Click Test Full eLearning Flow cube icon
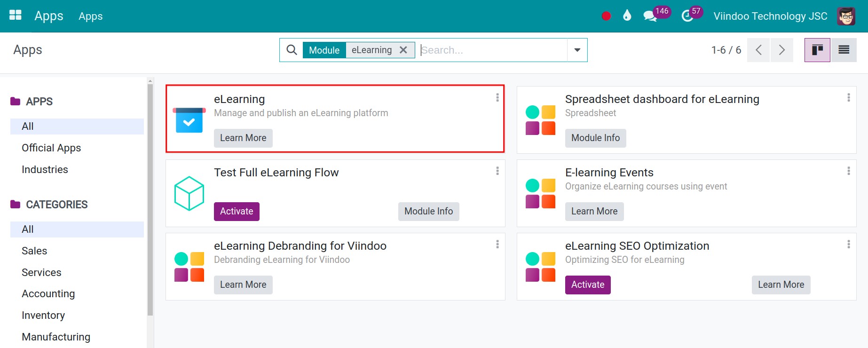The image size is (868, 348). (x=189, y=193)
